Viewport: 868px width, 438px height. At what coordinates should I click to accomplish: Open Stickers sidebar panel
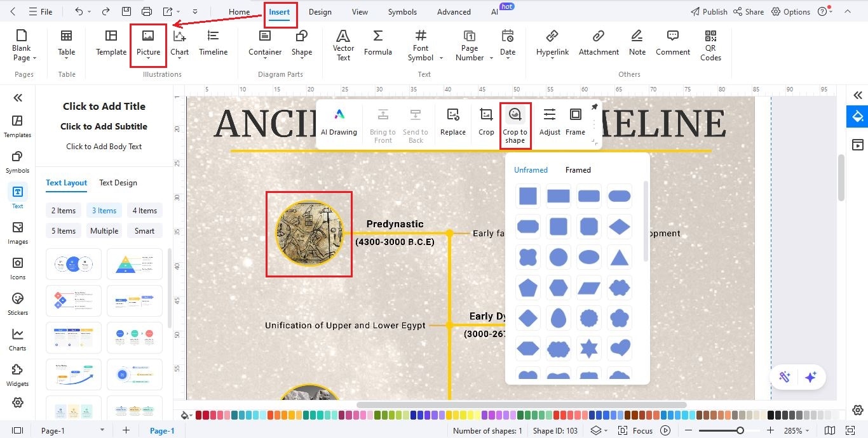click(x=17, y=304)
